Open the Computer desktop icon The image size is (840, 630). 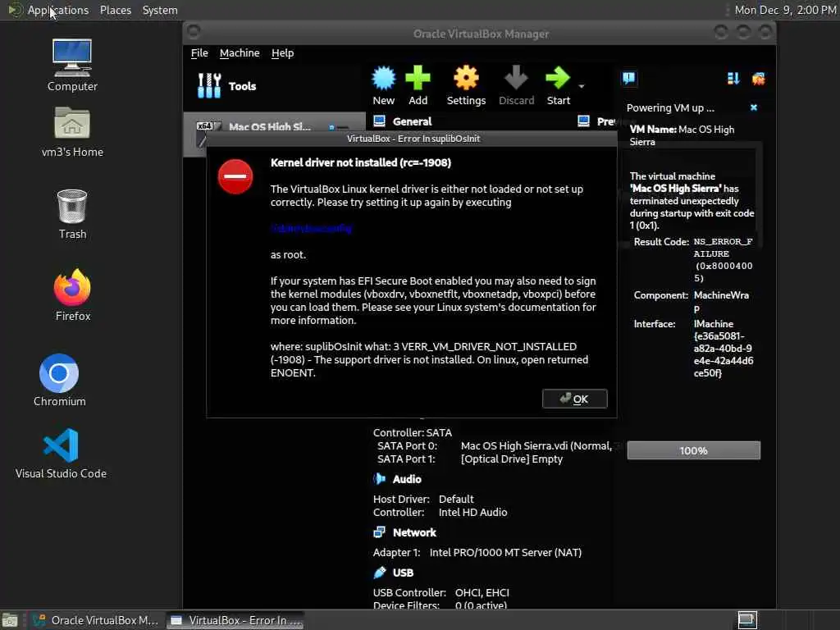(72, 65)
